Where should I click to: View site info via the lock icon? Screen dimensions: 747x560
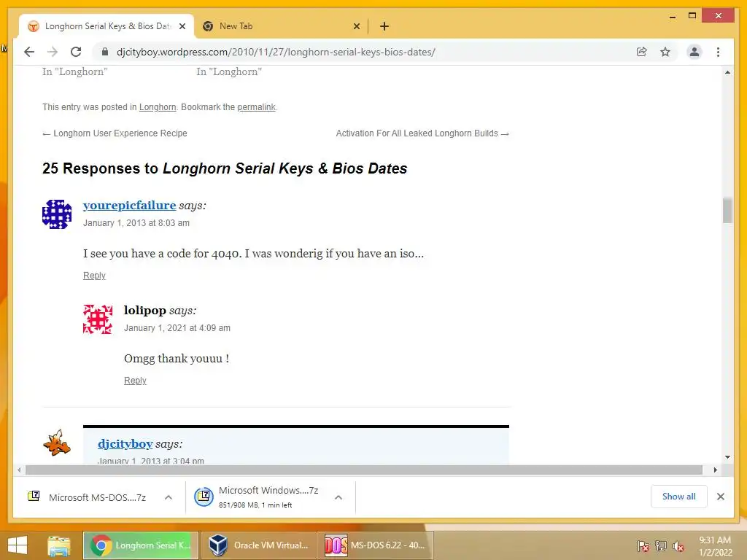[105, 52]
